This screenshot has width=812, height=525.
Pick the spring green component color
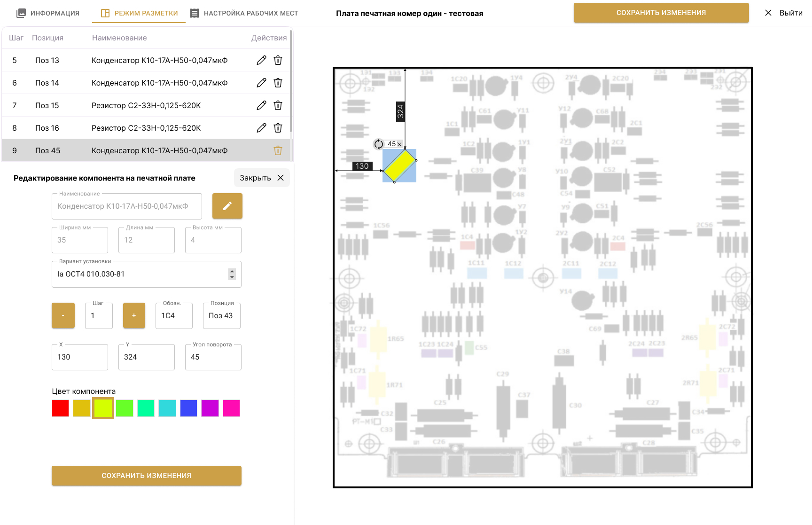[146, 408]
